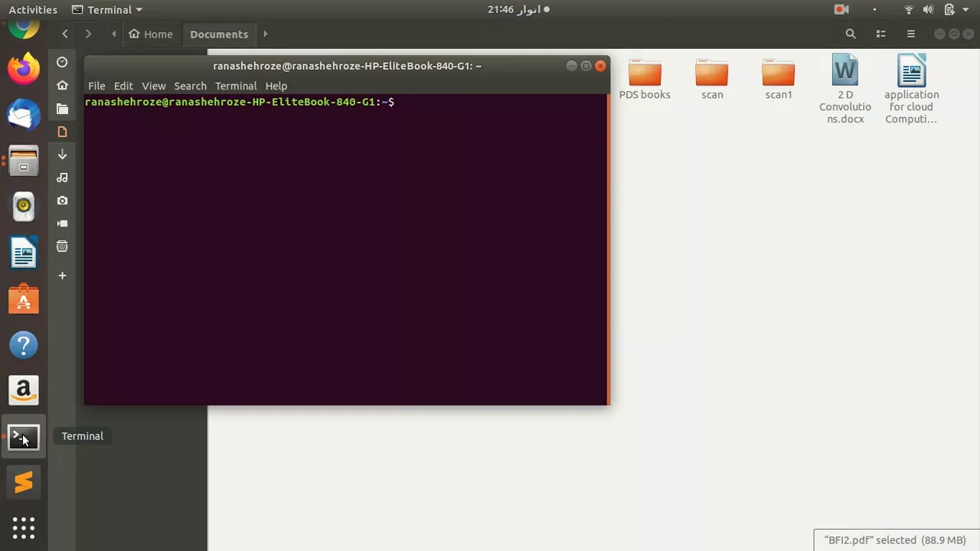Open the Show Applications grid
Image resolution: width=980 pixels, height=551 pixels.
tap(23, 528)
